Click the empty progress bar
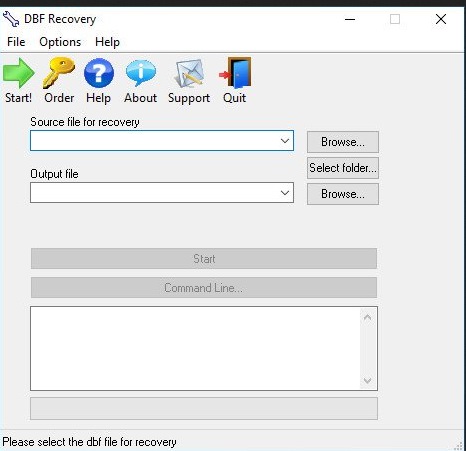466x451 pixels. point(204,408)
